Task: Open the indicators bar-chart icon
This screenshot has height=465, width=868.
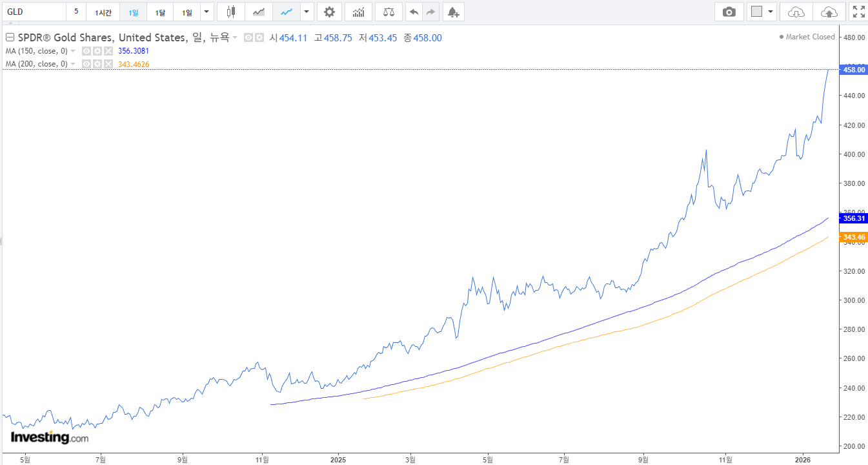Action: (x=358, y=12)
